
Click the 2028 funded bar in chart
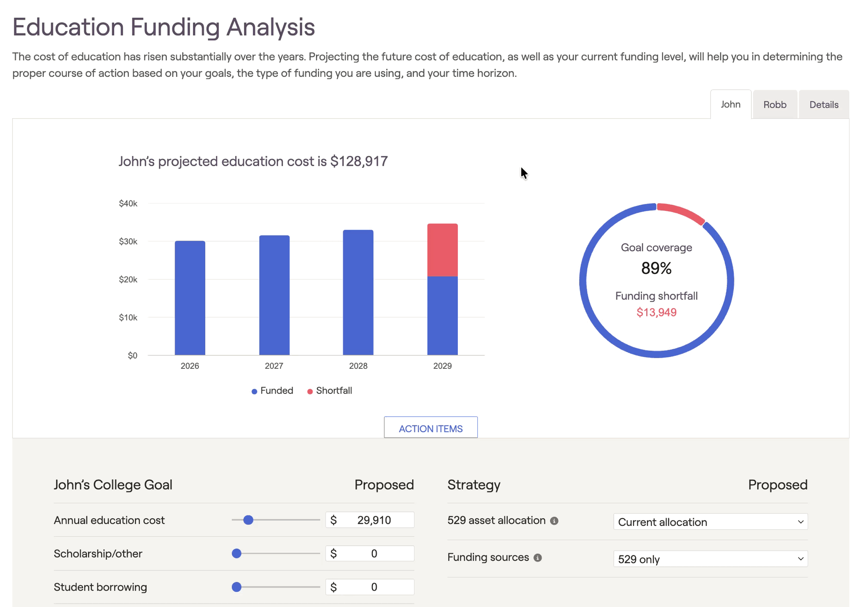pos(358,292)
